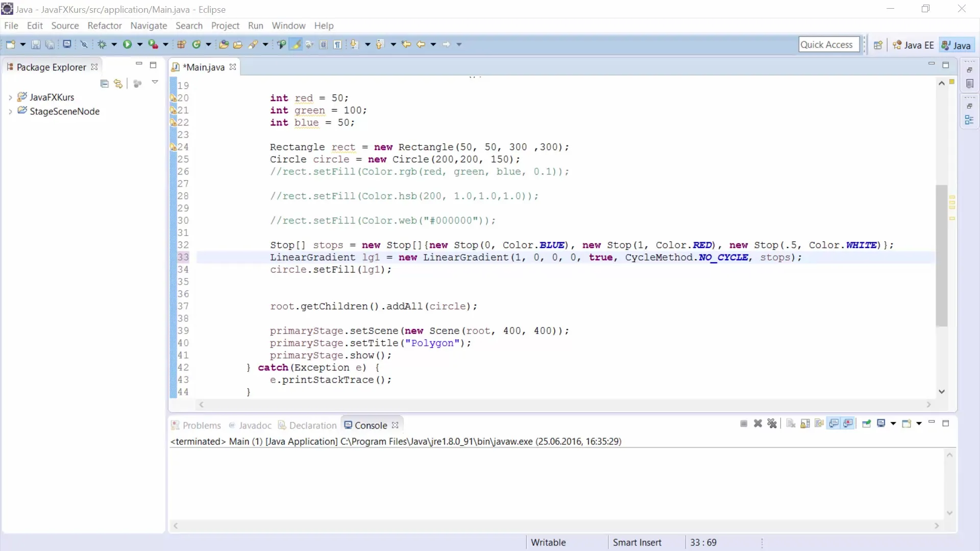Click the Quick Access field
This screenshot has height=551, width=980.
829,45
